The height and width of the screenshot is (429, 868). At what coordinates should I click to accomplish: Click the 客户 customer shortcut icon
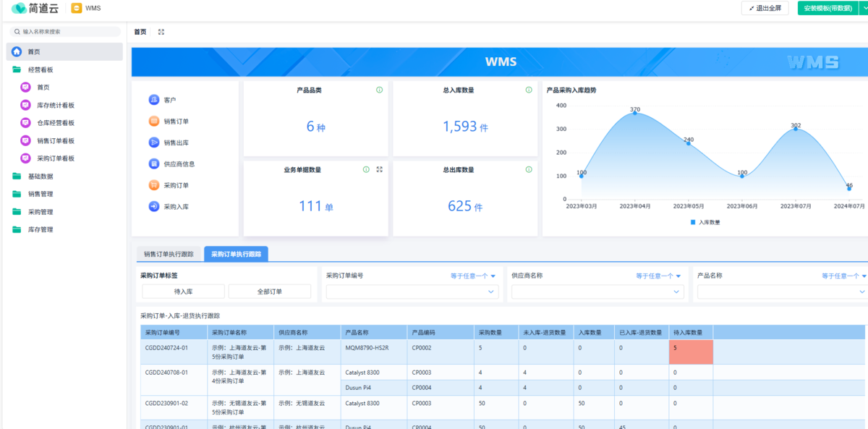[154, 100]
